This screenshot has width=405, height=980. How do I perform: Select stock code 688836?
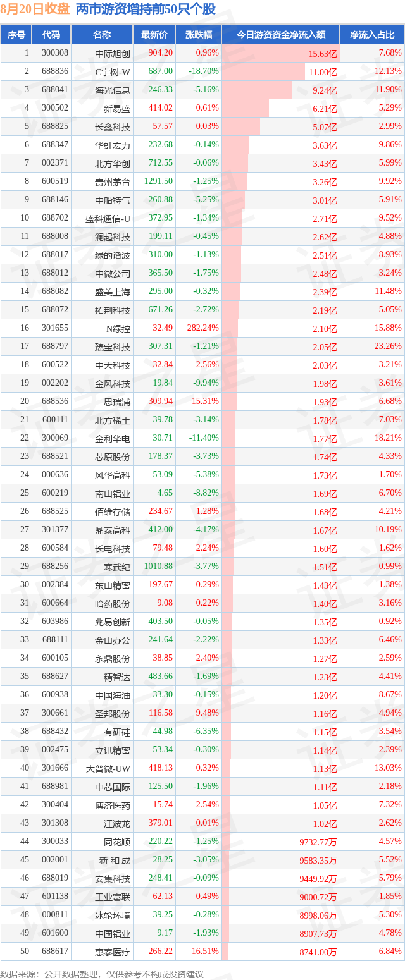click(x=55, y=71)
